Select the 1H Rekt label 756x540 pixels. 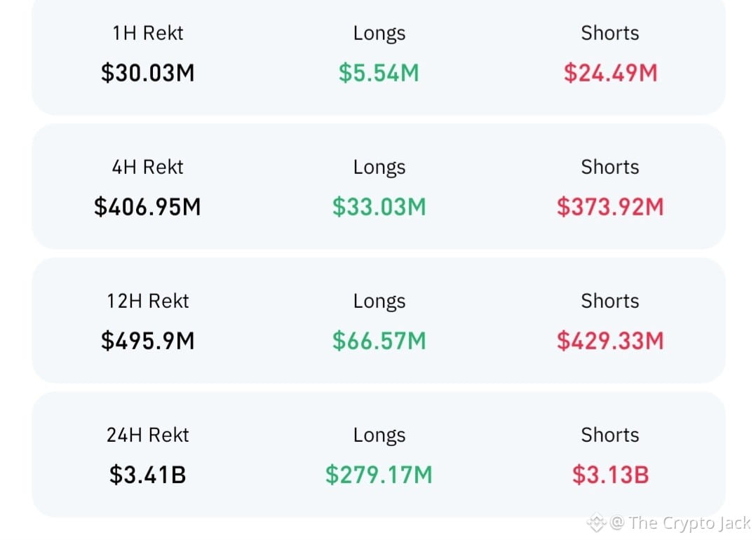click(x=147, y=33)
